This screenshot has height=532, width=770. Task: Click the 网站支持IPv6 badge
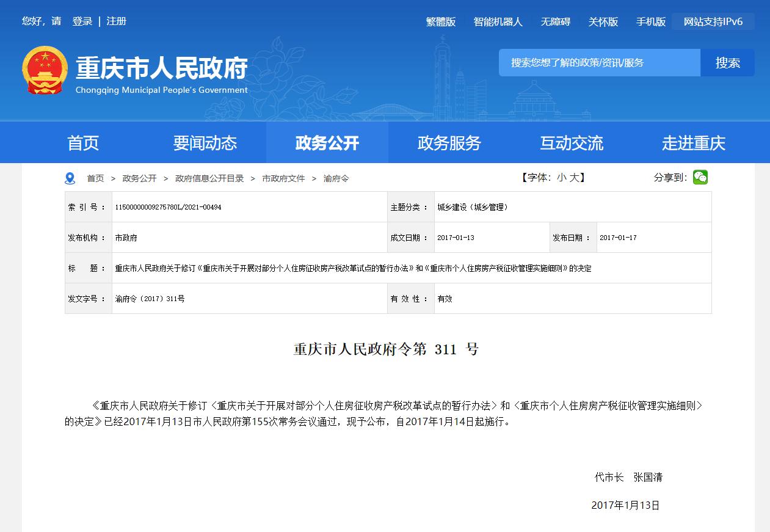[x=713, y=21]
